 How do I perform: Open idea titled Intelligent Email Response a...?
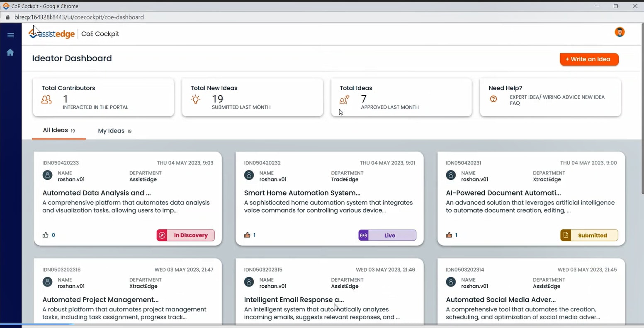point(294,300)
